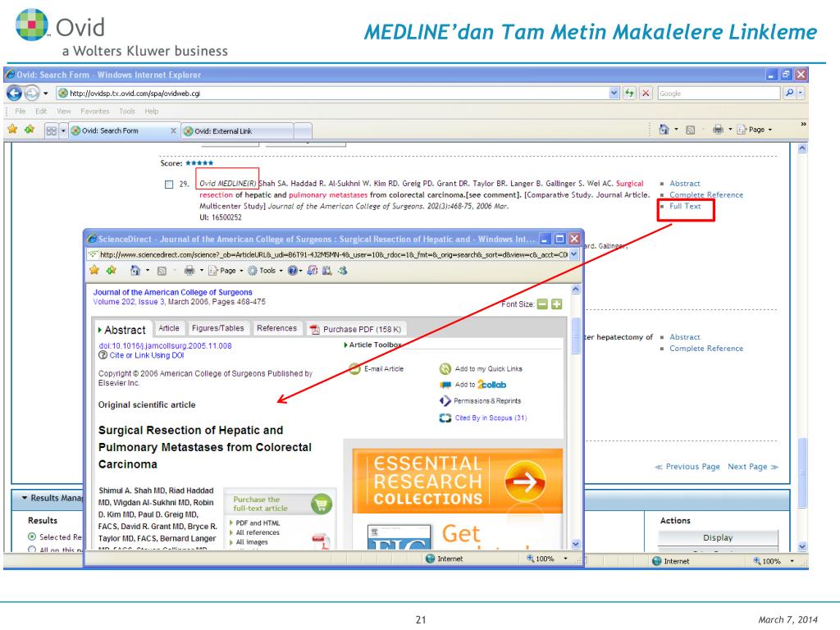Increase font size with plus icon
840x630 pixels.
557,304
